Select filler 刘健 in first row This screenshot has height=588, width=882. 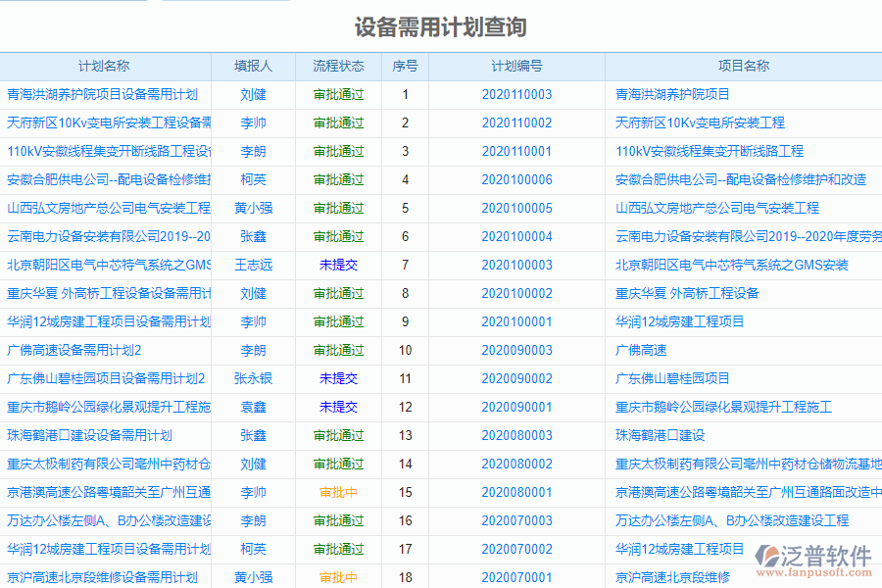[x=252, y=95]
